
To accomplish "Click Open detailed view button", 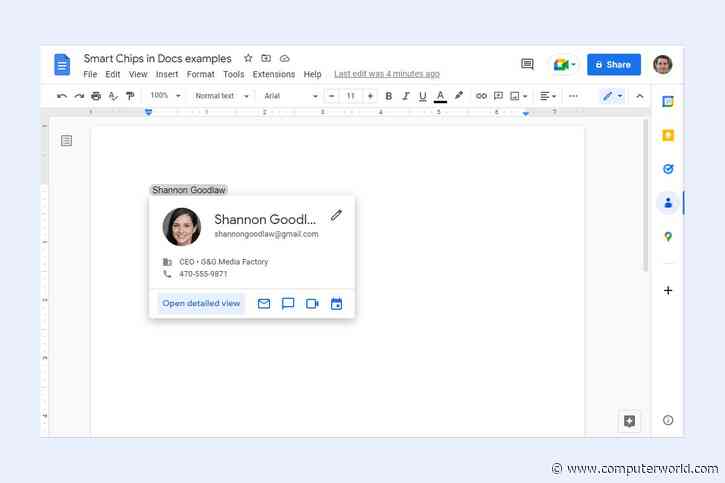I will coord(201,304).
